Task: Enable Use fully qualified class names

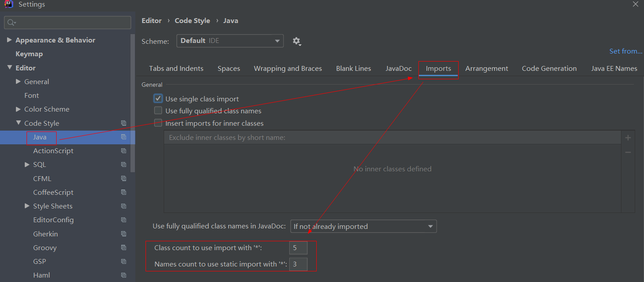Action: [x=158, y=111]
